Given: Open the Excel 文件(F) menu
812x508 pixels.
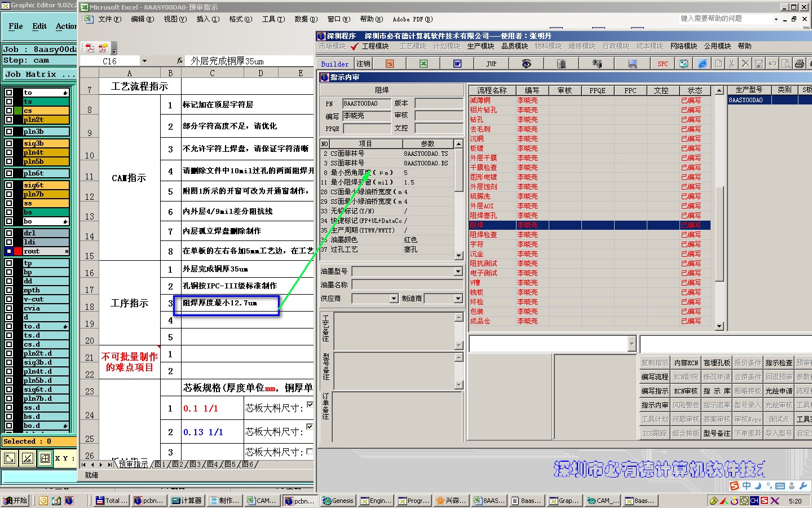Looking at the screenshot, I should pyautogui.click(x=109, y=19).
